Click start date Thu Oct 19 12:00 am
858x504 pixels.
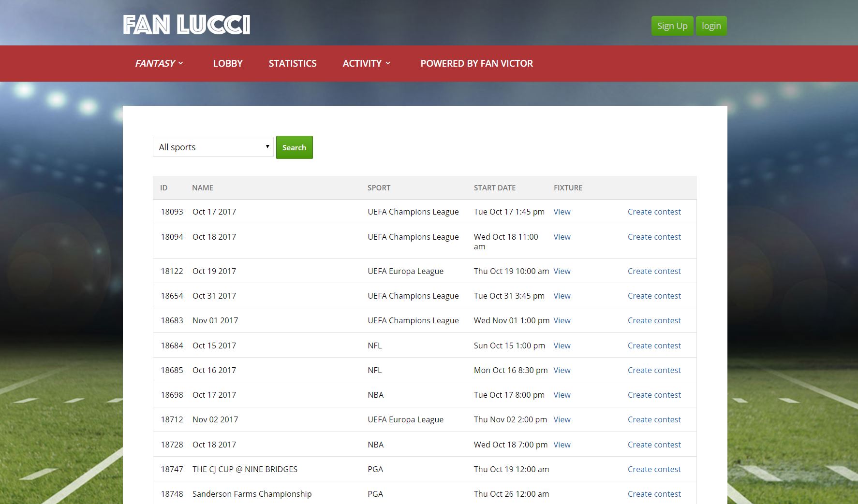[511, 469]
